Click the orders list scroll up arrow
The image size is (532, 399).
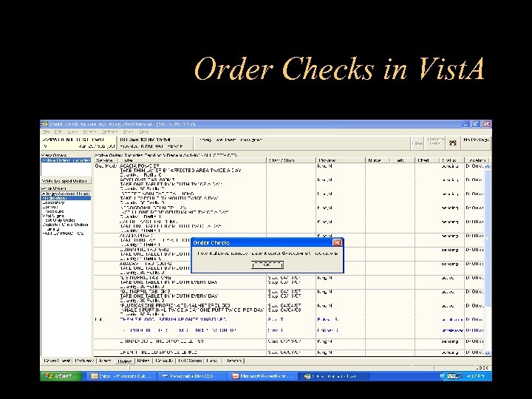click(x=488, y=166)
